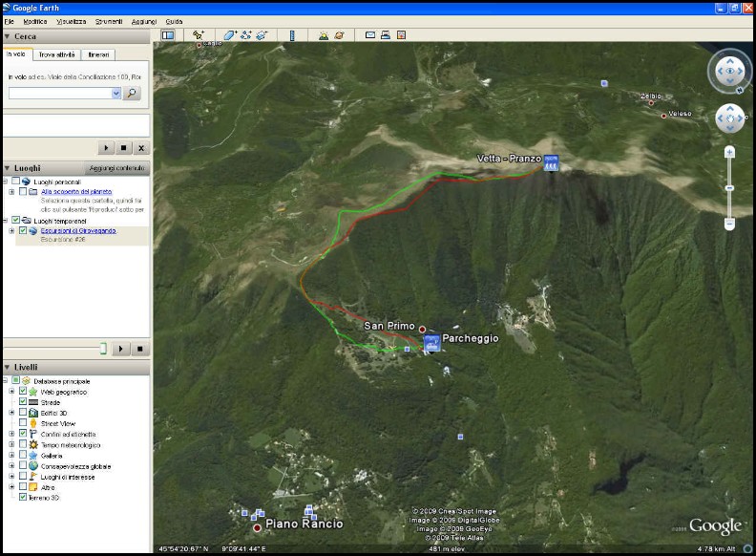The height and width of the screenshot is (556, 756).
Task: Open Alla scoperta del pianeta link
Action: (x=76, y=192)
